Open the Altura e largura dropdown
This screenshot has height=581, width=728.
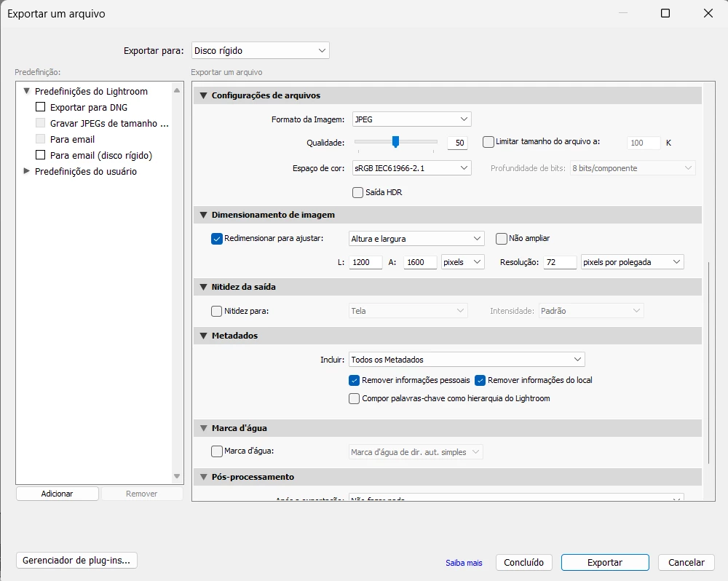(x=416, y=239)
